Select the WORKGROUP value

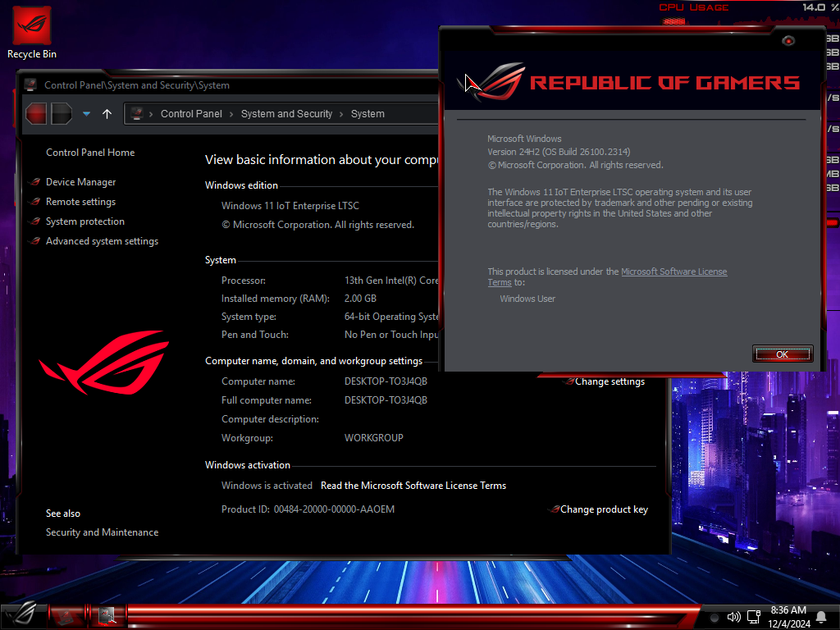click(373, 438)
